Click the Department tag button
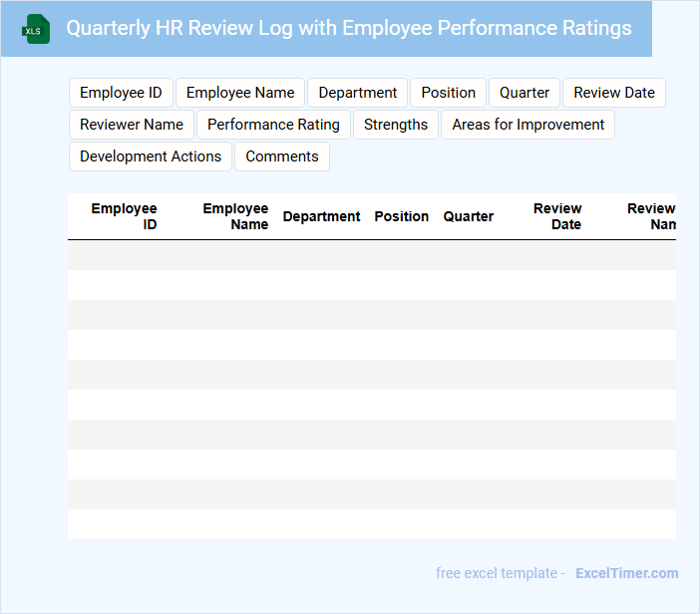 click(357, 93)
